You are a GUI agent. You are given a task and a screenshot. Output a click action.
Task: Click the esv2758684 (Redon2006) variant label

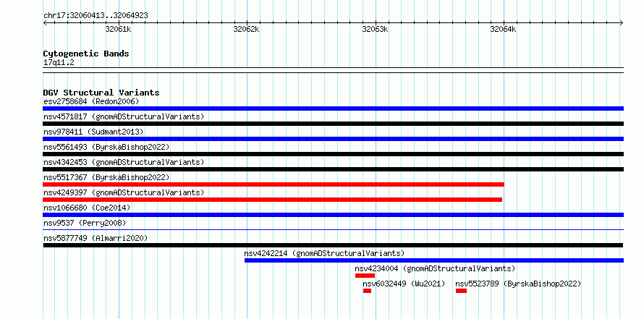pyautogui.click(x=91, y=101)
